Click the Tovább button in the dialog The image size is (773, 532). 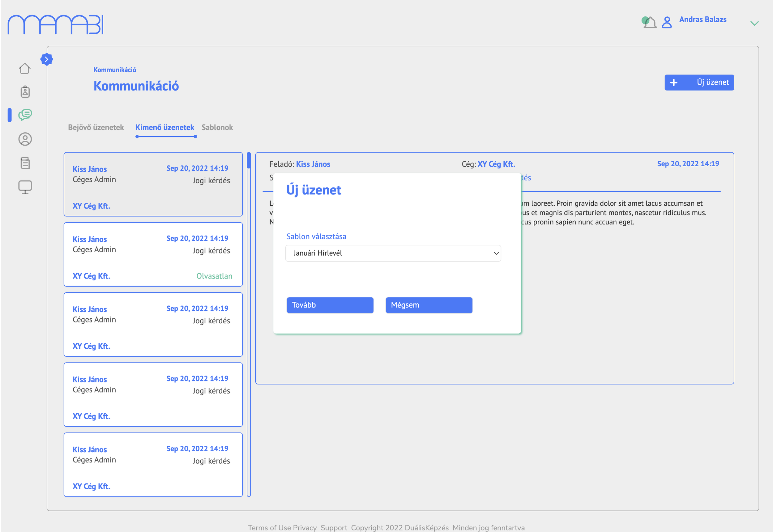tap(330, 305)
